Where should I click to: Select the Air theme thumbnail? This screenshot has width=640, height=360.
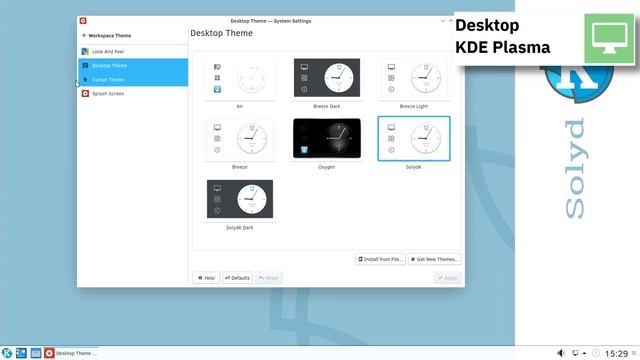[240, 78]
